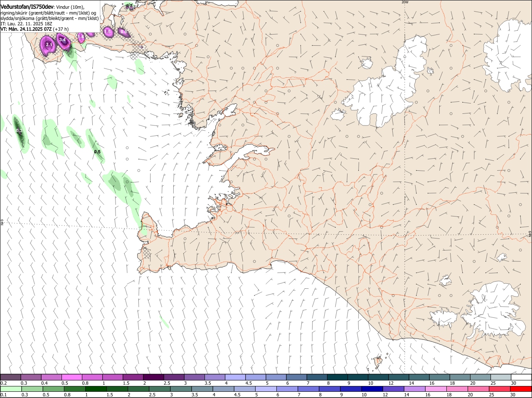Click the bright pink top-row legend swatch labelled 0.5

[72, 377]
